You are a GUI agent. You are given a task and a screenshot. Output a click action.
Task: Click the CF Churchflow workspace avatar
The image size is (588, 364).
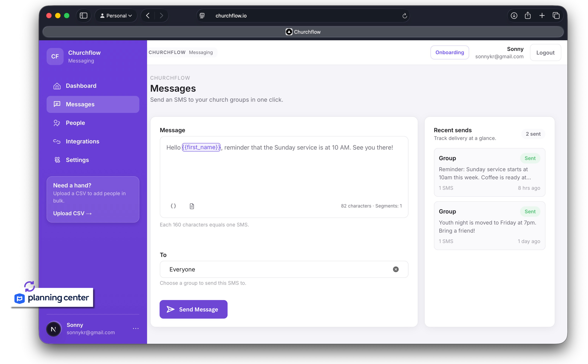(55, 56)
